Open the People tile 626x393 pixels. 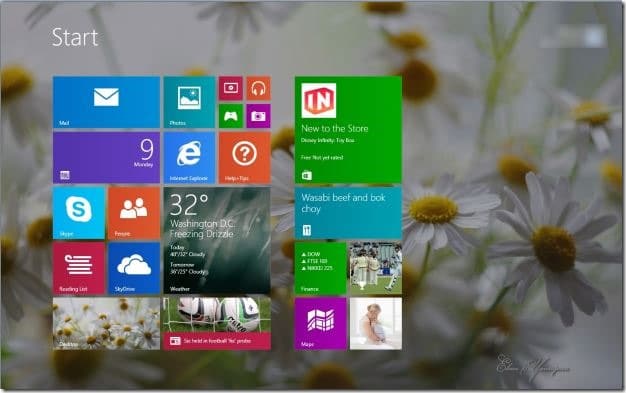click(134, 213)
